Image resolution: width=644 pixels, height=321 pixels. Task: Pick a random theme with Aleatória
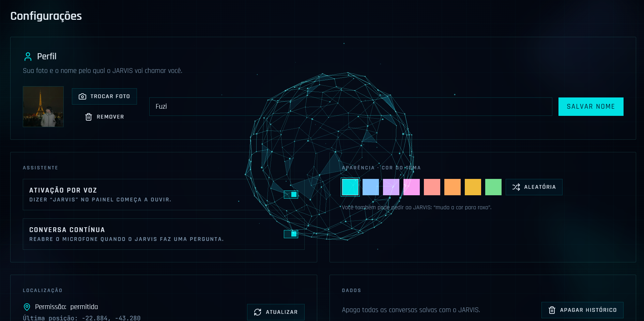[x=534, y=187]
